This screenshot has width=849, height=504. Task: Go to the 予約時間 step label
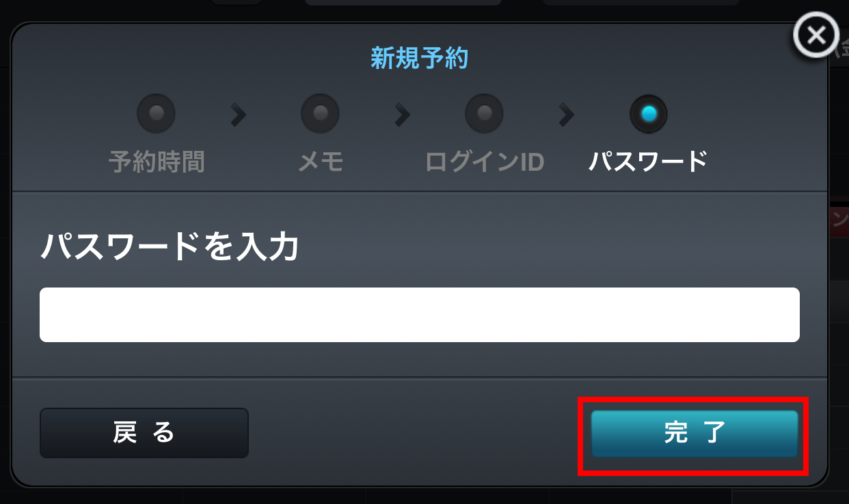pyautogui.click(x=157, y=163)
